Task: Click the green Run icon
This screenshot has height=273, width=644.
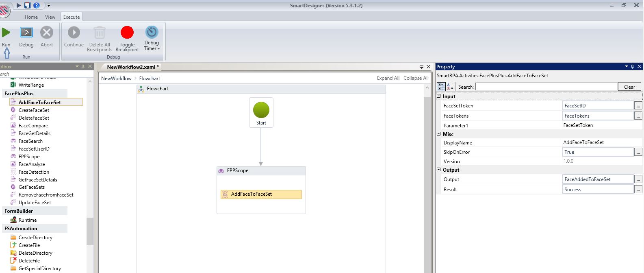Action: (x=6, y=33)
